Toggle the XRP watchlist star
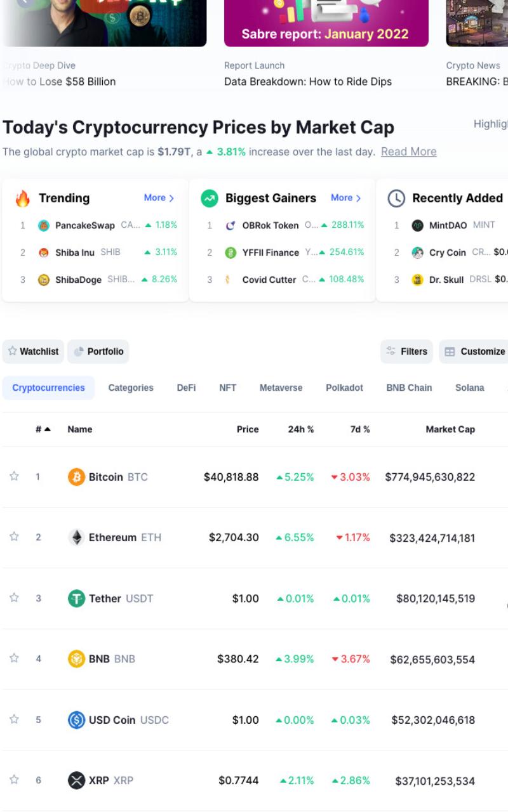Image resolution: width=508 pixels, height=812 pixels. [x=14, y=780]
